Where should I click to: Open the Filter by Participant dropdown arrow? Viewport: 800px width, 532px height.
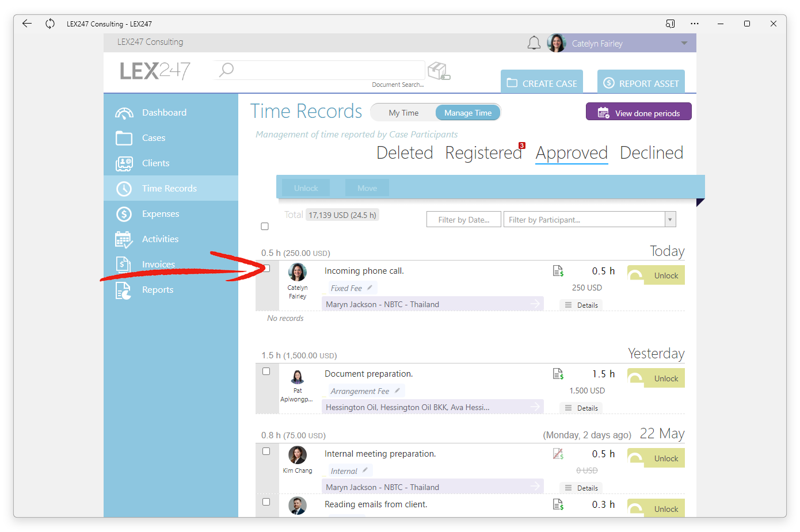click(670, 220)
